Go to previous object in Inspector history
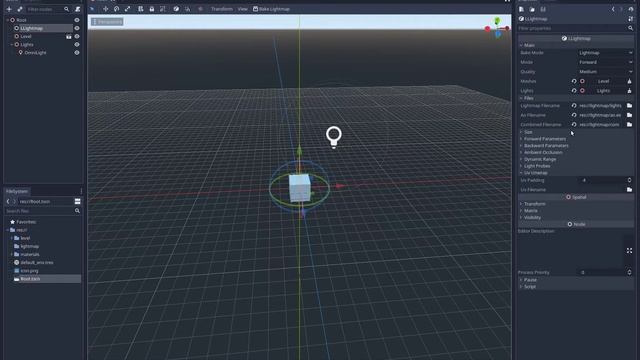This screenshot has width=640, height=360. click(613, 9)
